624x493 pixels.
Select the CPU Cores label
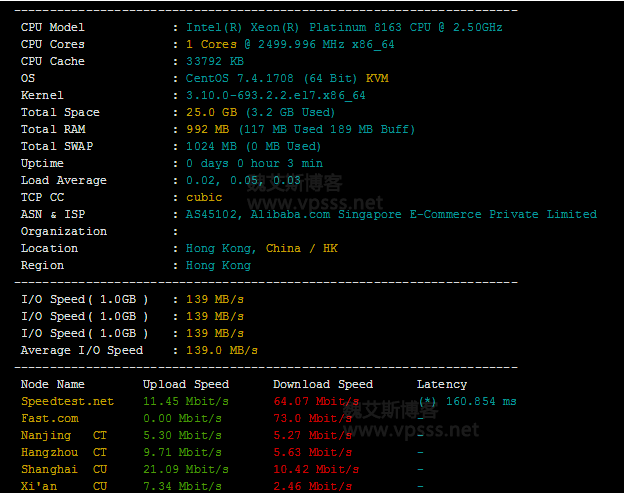[x=53, y=44]
